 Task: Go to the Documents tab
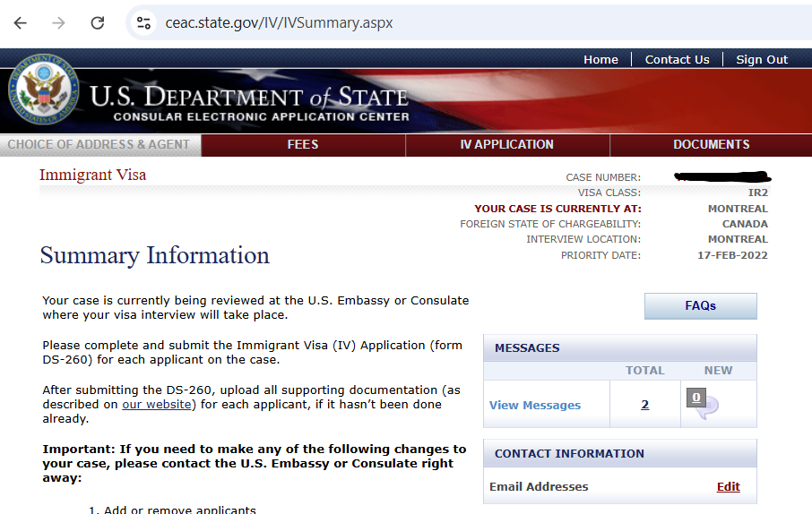point(711,145)
